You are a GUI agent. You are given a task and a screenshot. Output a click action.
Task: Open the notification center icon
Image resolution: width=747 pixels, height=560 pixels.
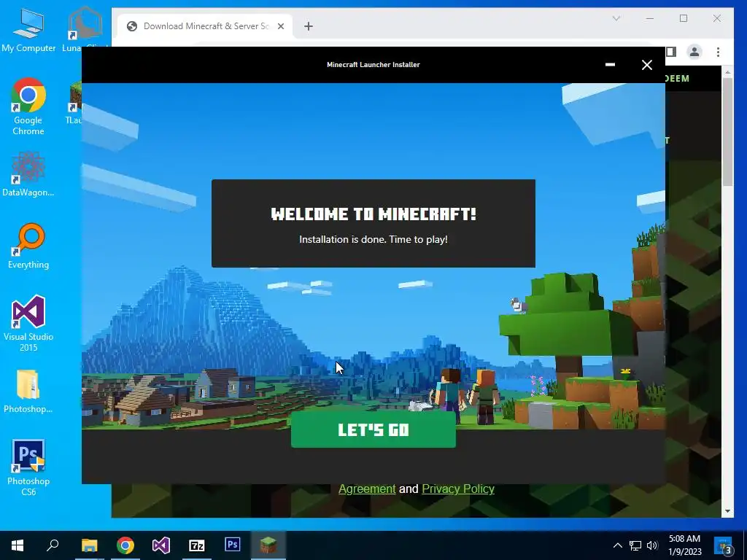pos(723,545)
